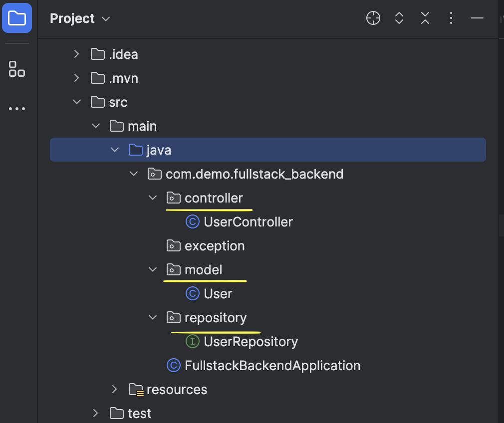Open the Project panel options menu

451,18
